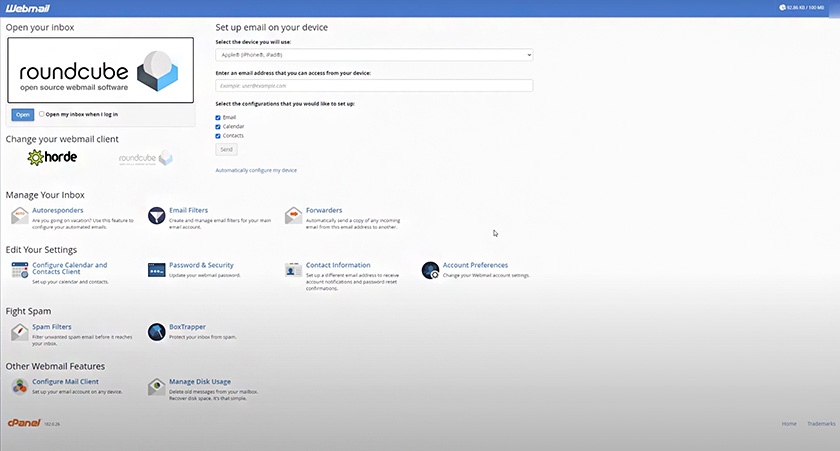The width and height of the screenshot is (840, 451).
Task: Click the 'Other Webmail Features' heading
Action: (55, 366)
